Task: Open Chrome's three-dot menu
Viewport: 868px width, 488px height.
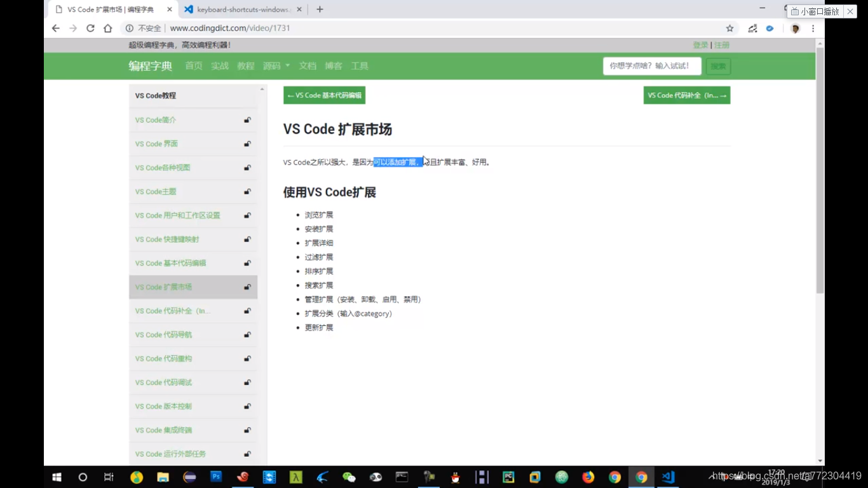Action: click(x=813, y=29)
